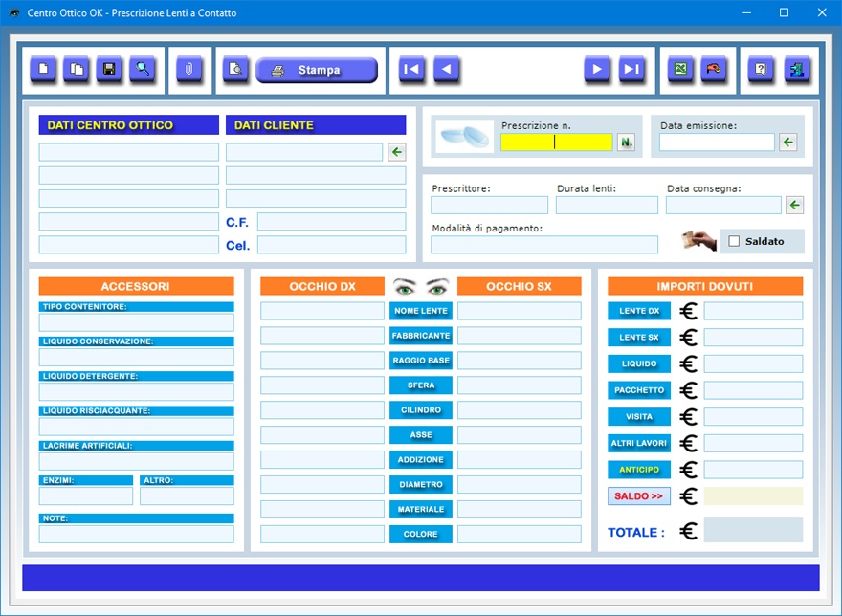Go to next record
The image size is (842, 616).
tap(597, 69)
